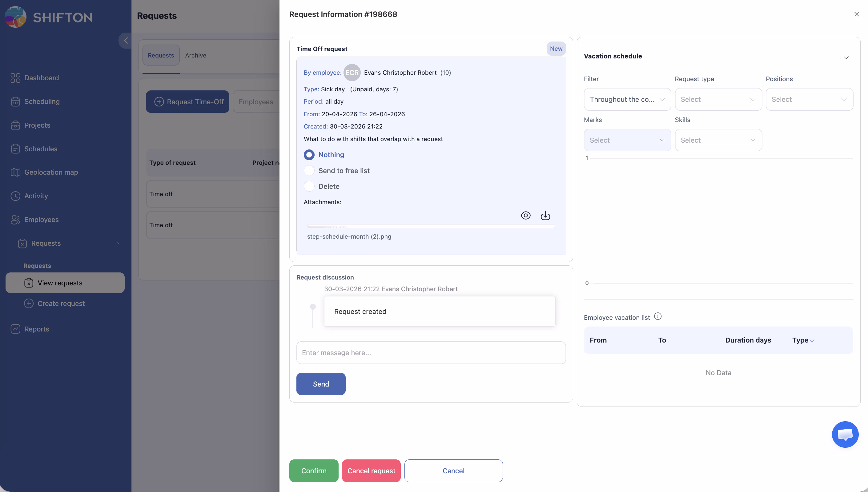Open the live chat bubble
This screenshot has height=492, width=868.
click(x=845, y=434)
